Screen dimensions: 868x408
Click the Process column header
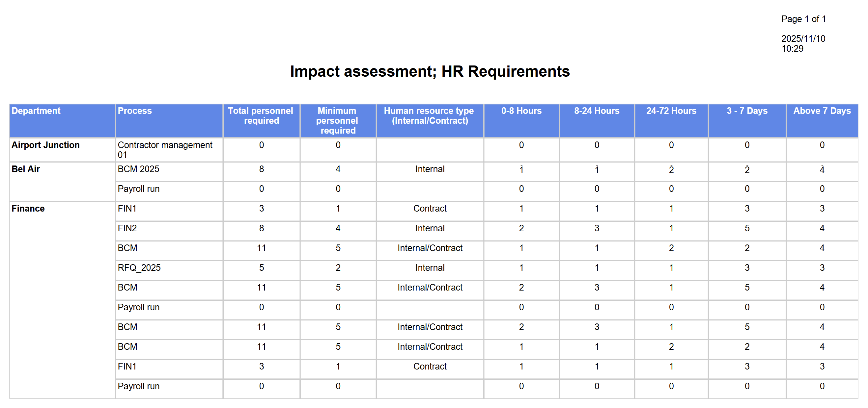[134, 111]
